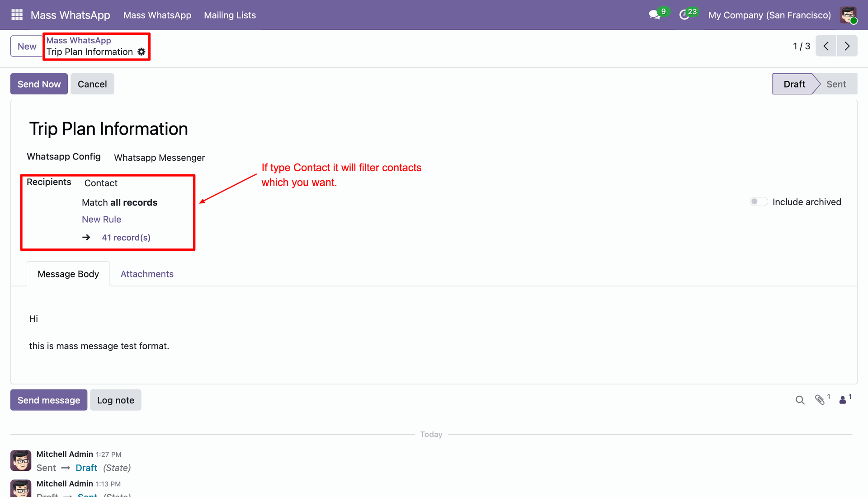Image resolution: width=868 pixels, height=497 pixels.
Task: Open the conversations chat icon with badge 9
Action: click(655, 15)
